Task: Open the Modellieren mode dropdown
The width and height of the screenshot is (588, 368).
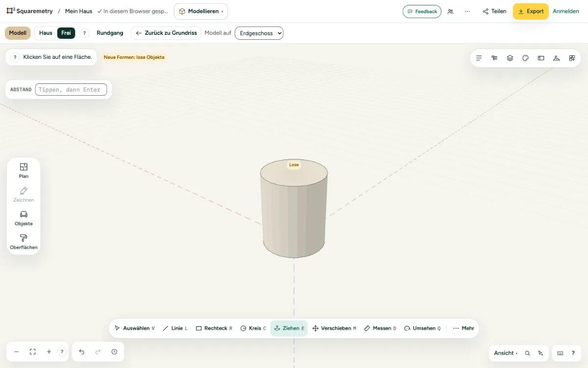Action: pyautogui.click(x=201, y=11)
